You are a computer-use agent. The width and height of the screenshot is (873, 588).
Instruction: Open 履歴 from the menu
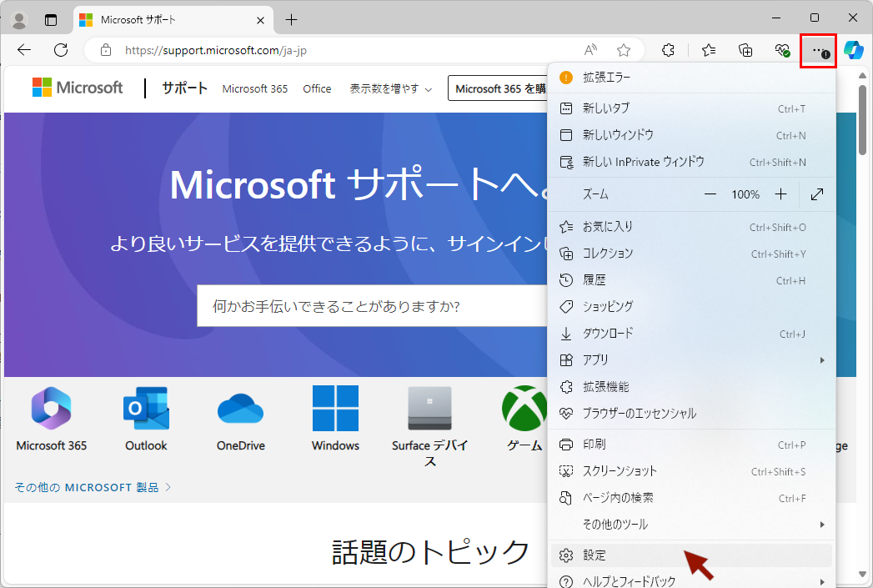click(x=691, y=280)
